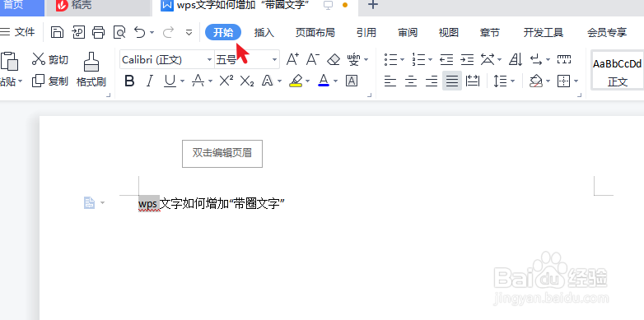Click the Save icon in quick toolbar
This screenshot has width=644, height=320.
tap(57, 32)
